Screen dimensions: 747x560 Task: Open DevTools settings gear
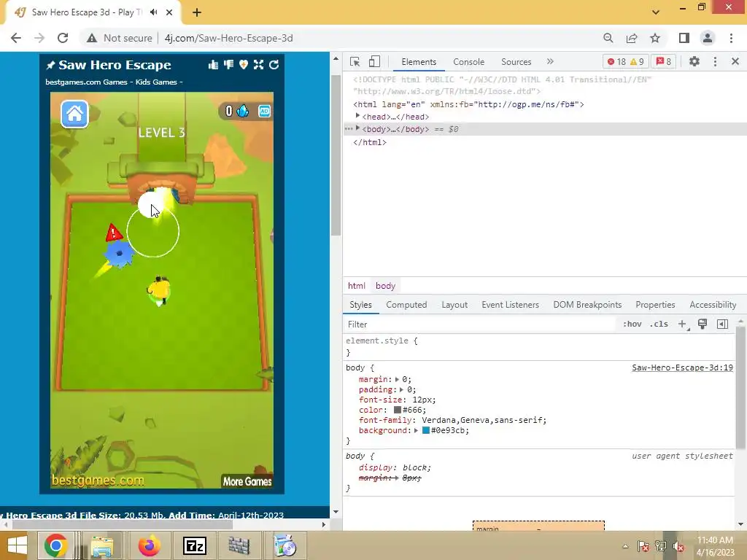pos(694,61)
